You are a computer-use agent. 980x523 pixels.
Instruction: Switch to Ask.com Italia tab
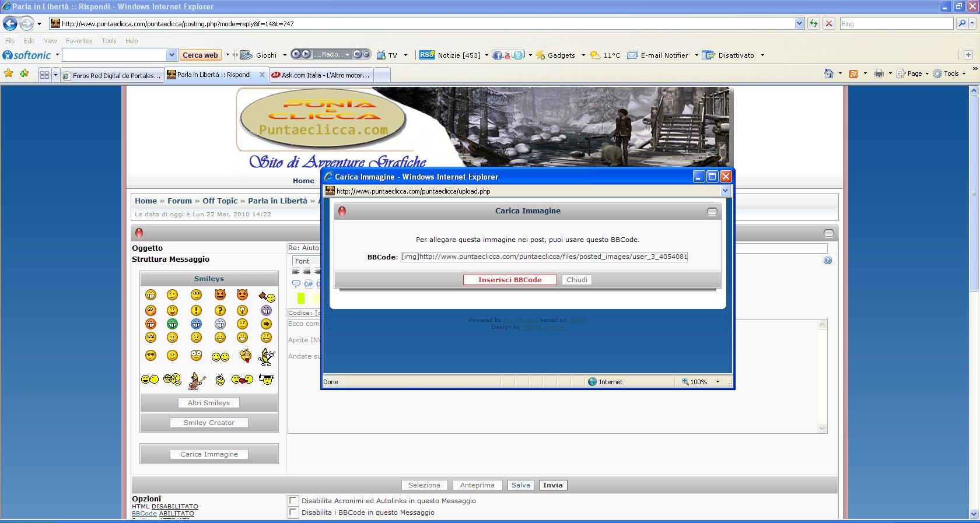[x=321, y=75]
